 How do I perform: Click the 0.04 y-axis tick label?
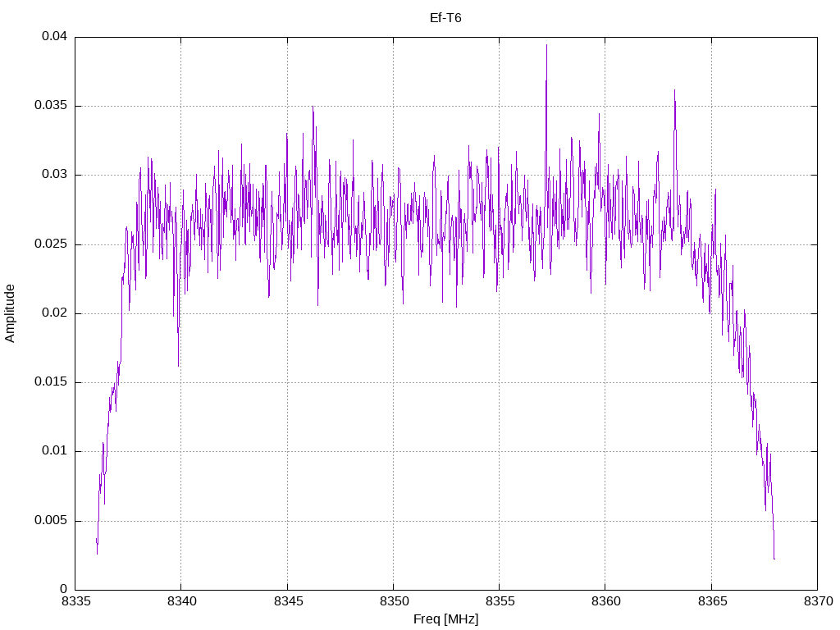(55, 36)
